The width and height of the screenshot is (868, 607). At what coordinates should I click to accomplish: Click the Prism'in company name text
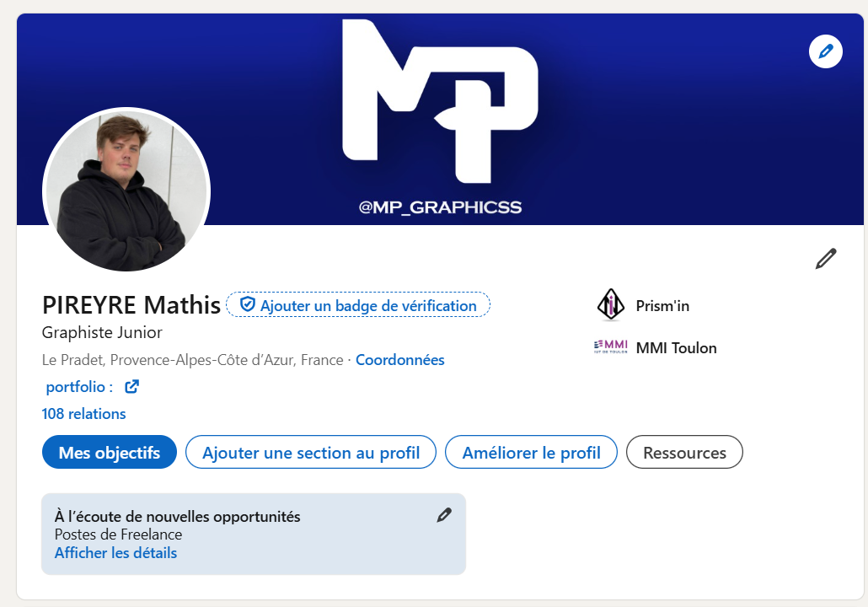(x=662, y=307)
